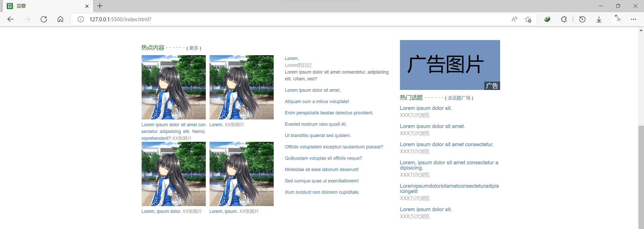Open topic Lorem ipsum dolor sit amet consectetur.
This screenshot has height=229, width=644.
[x=447, y=144]
